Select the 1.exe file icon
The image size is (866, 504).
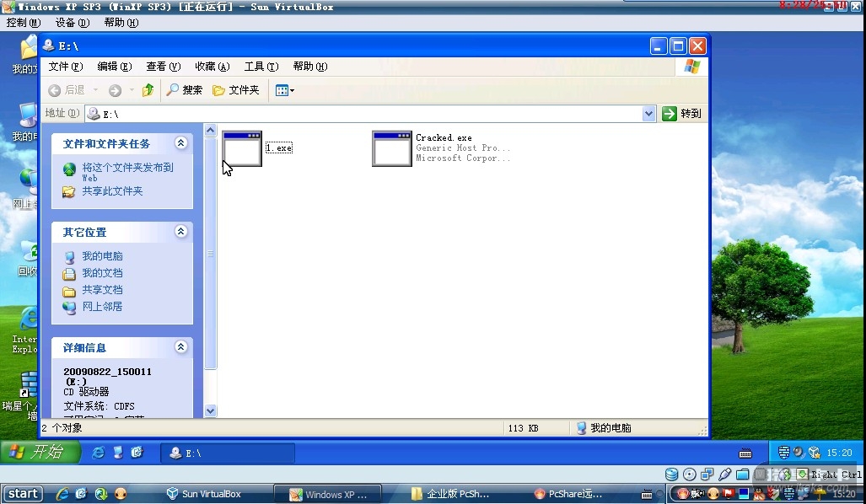[x=242, y=148]
